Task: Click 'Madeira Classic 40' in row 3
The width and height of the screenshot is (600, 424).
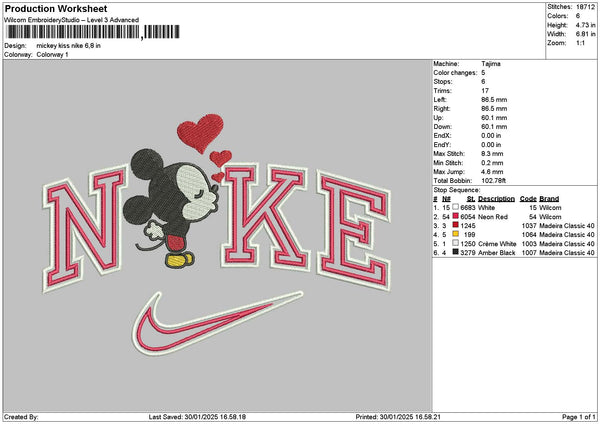Action: click(567, 226)
